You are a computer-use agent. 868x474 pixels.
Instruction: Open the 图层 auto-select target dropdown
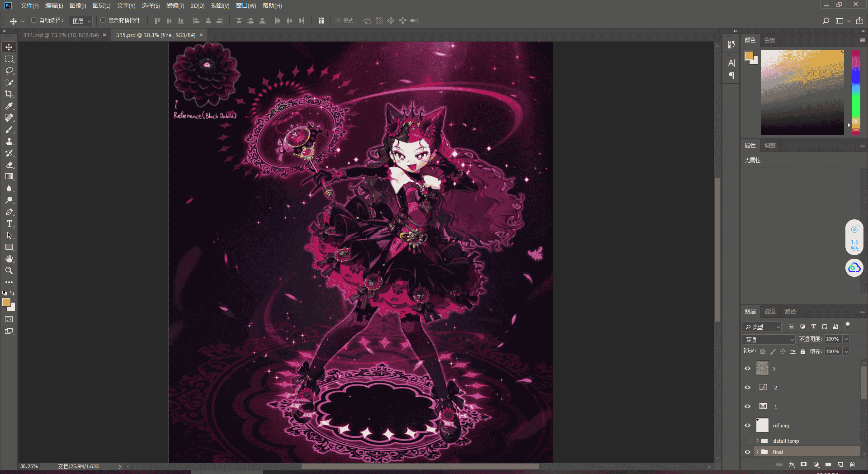pyautogui.click(x=81, y=21)
